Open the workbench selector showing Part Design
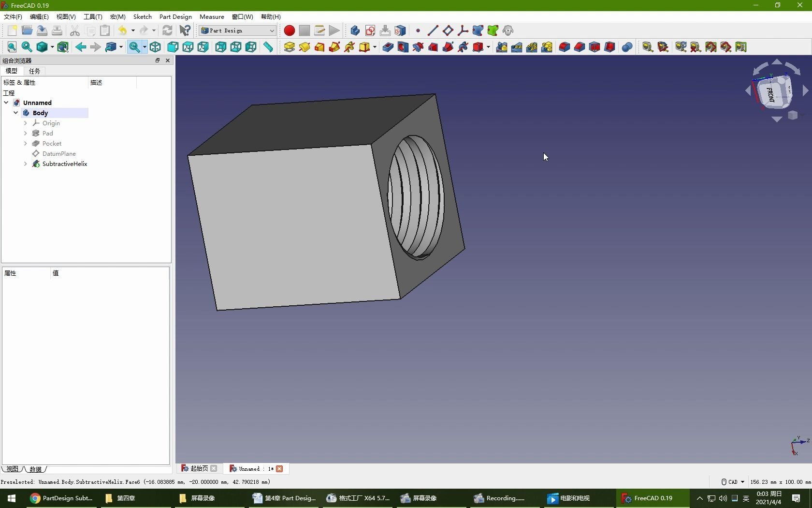812x508 pixels. 237,30
